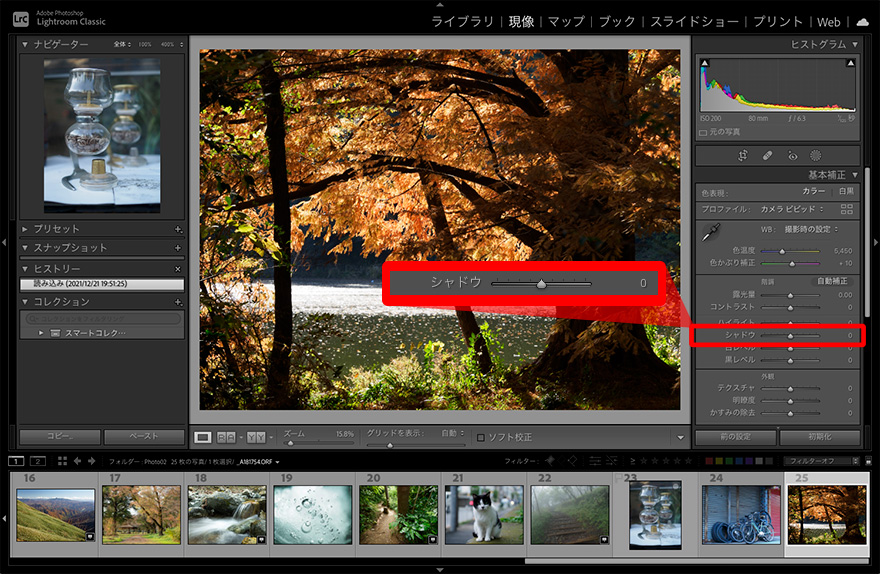Expand the スマートコレクション tree item
Image resolution: width=880 pixels, height=574 pixels.
(41, 332)
